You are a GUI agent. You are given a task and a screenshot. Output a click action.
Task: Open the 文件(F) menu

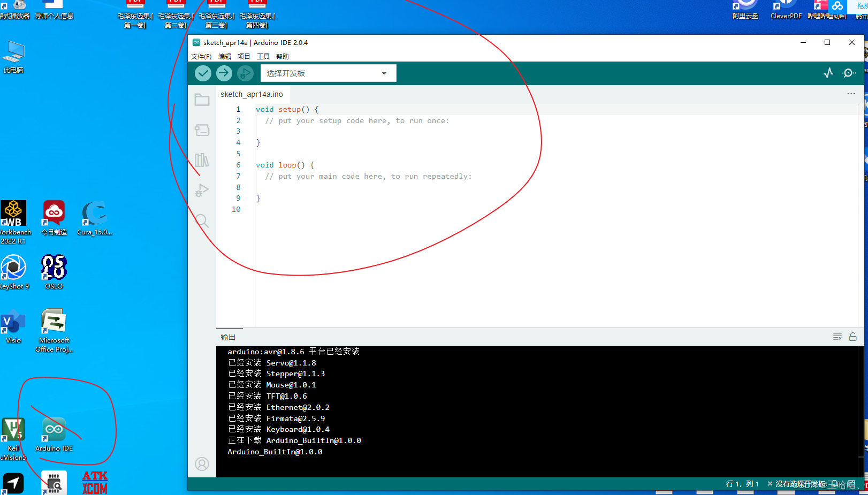click(201, 57)
